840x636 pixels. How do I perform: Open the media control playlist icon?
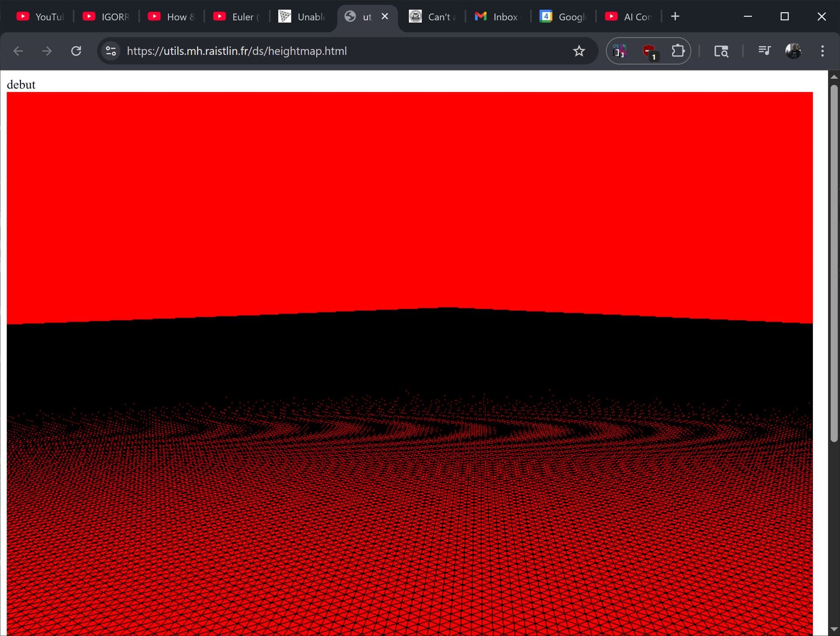764,51
